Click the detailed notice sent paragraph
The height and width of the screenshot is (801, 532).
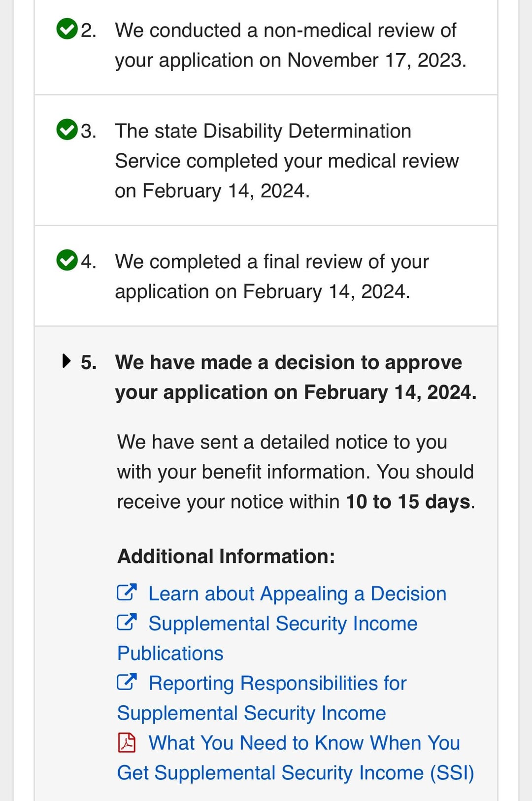pyautogui.click(x=295, y=472)
